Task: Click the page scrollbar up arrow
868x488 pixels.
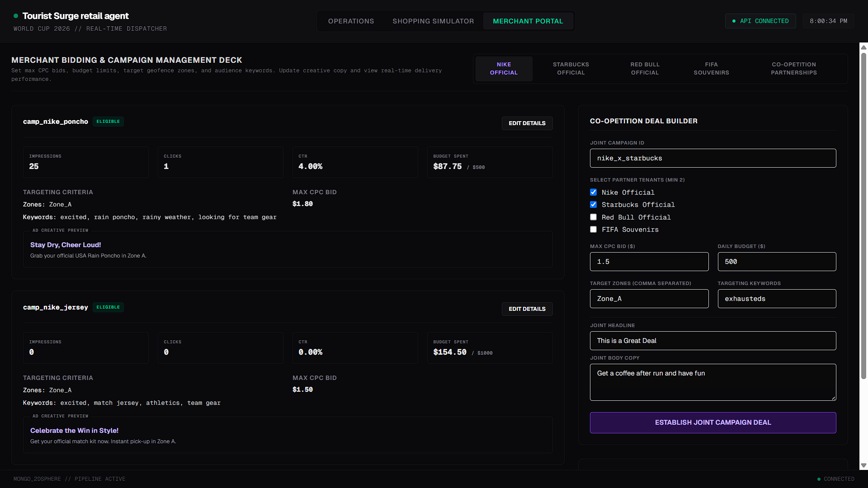Action: point(863,47)
